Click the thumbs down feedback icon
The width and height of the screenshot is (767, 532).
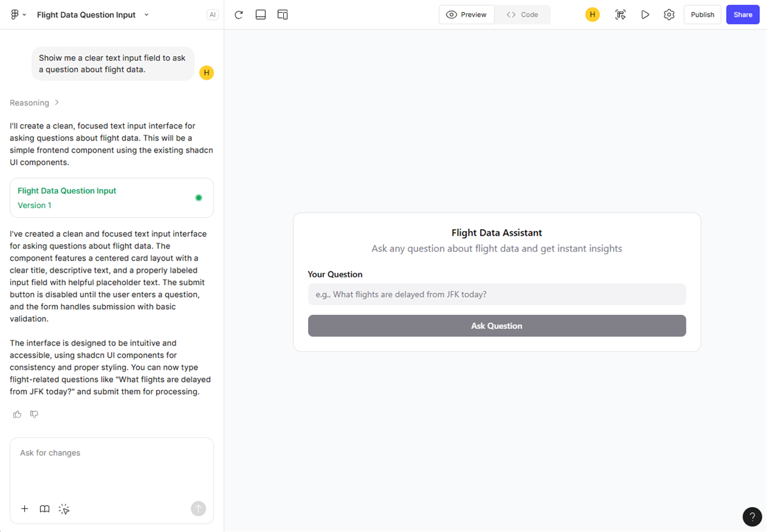pyautogui.click(x=35, y=414)
